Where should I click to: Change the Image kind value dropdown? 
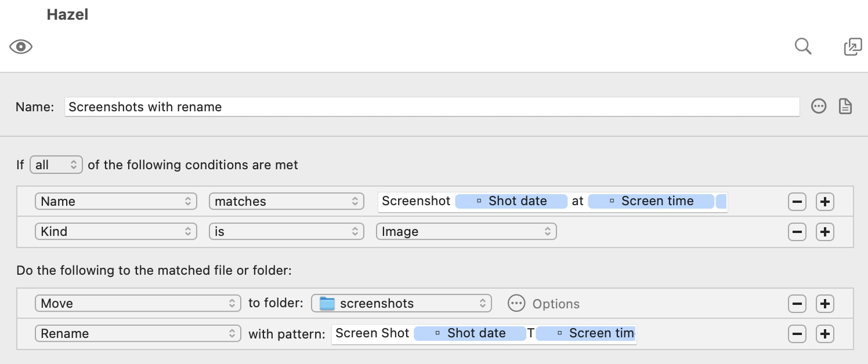[466, 232]
